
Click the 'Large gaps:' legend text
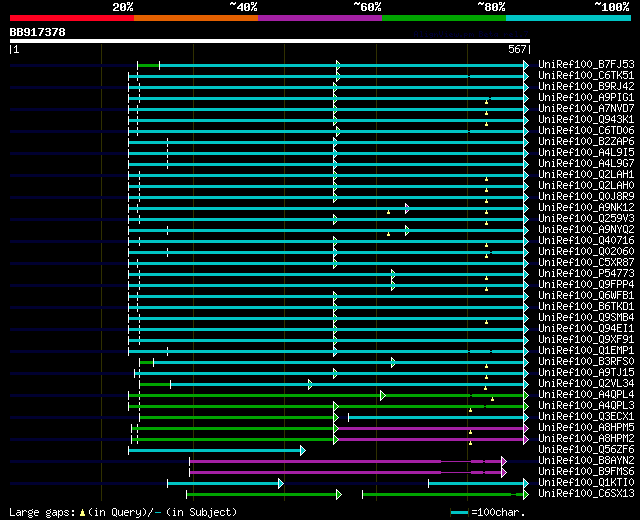pyautogui.click(x=42, y=513)
